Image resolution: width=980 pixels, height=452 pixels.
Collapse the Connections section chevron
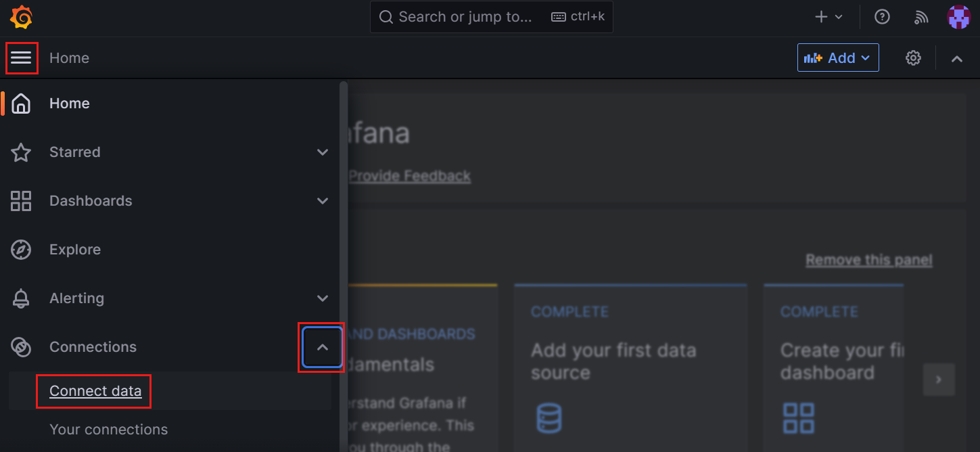(322, 346)
